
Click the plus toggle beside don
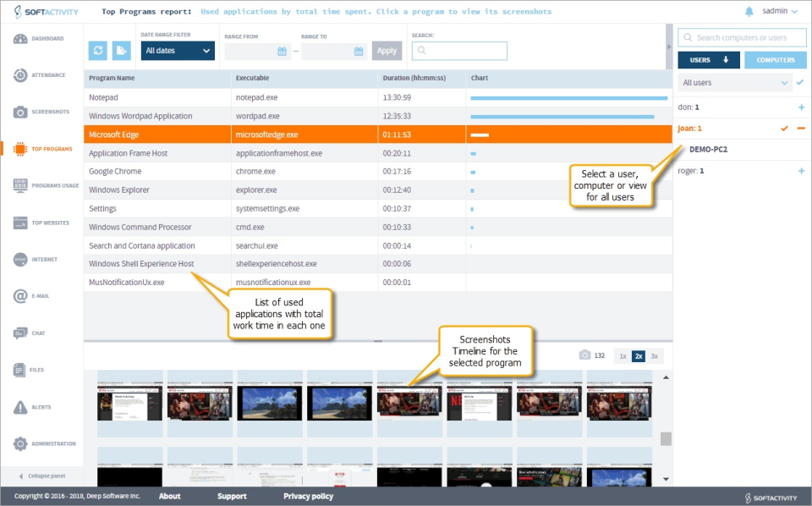click(800, 107)
